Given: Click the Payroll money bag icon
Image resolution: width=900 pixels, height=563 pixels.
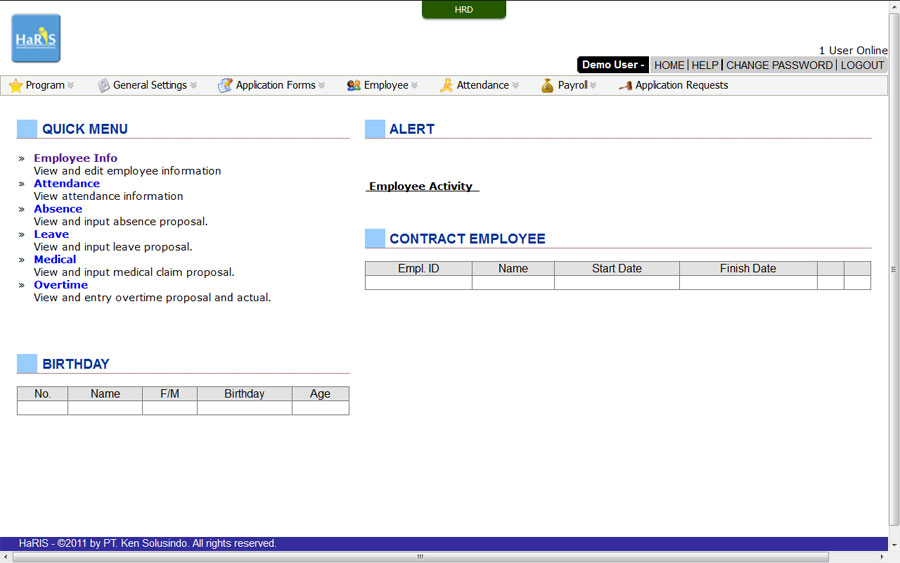Looking at the screenshot, I should click(x=547, y=86).
